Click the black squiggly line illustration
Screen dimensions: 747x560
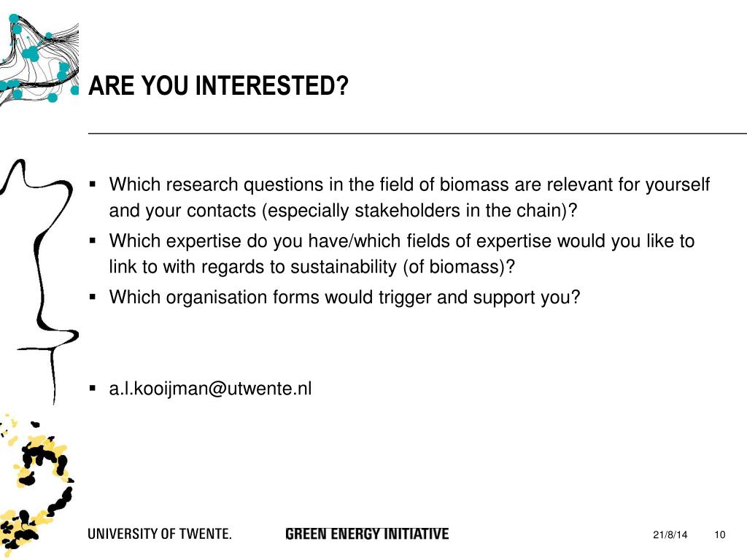click(39, 282)
